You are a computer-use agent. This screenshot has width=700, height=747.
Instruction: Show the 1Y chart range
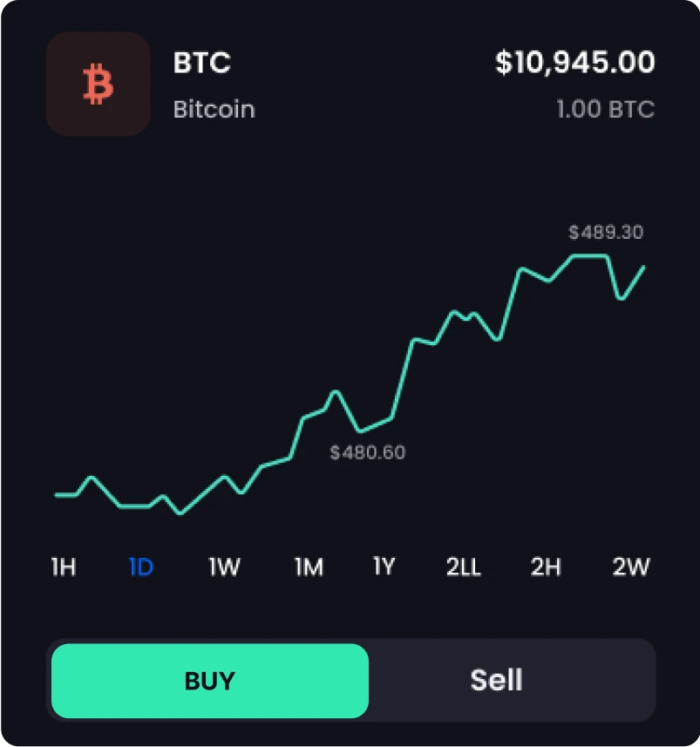(384, 567)
